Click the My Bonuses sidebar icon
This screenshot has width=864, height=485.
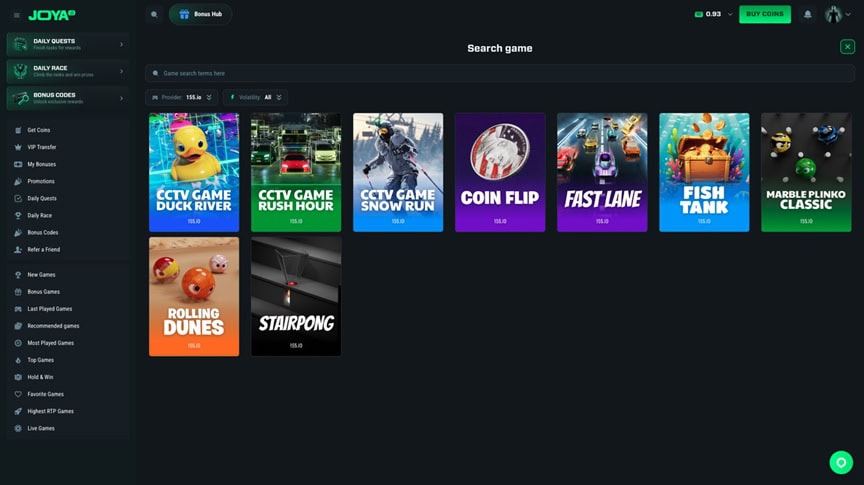coord(18,164)
